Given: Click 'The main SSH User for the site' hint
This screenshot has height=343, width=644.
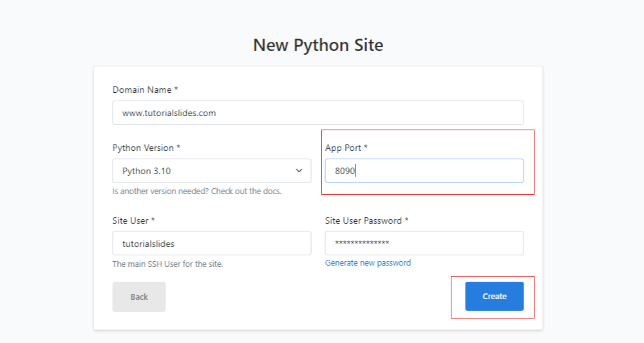Looking at the screenshot, I should [x=167, y=264].
